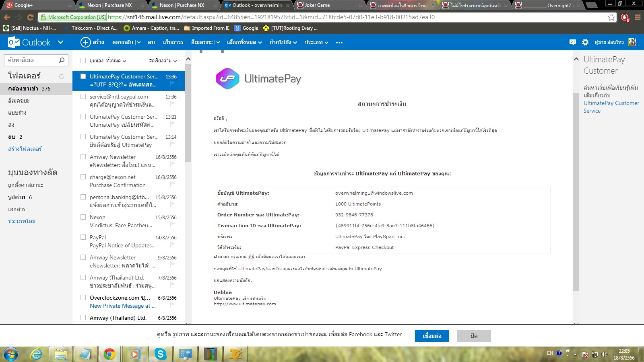Click the blue เชื่อมต่อ connect button
The image size is (644, 362).
(x=432, y=336)
